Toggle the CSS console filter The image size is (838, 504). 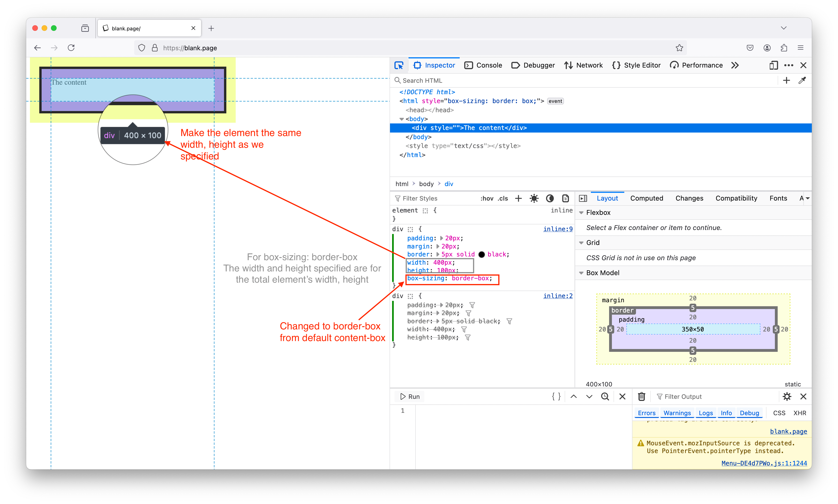[x=779, y=413]
